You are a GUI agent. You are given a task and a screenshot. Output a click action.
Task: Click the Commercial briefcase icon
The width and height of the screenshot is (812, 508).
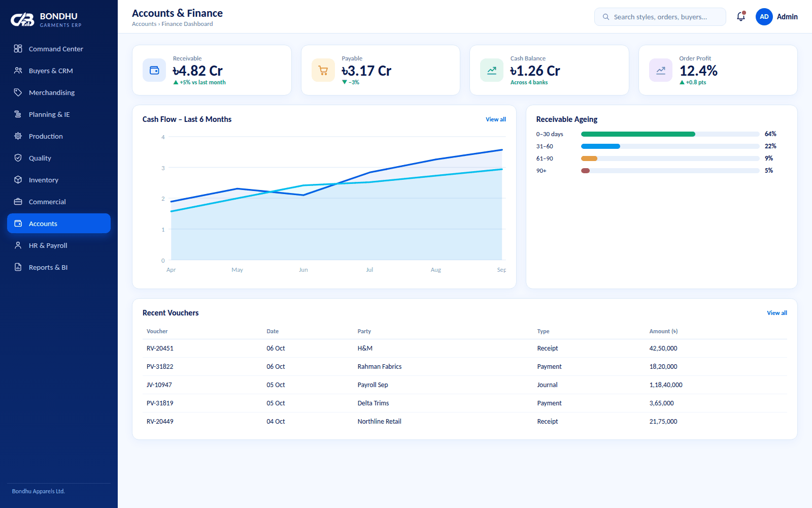18,202
